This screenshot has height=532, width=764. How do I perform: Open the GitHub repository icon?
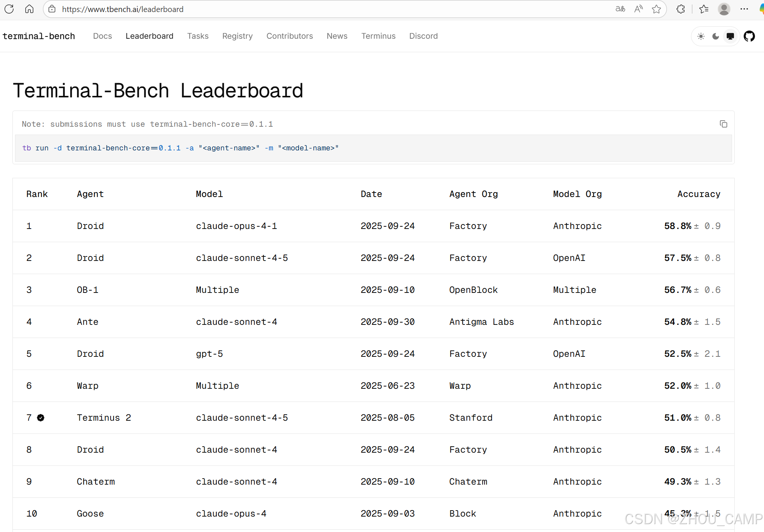749,36
